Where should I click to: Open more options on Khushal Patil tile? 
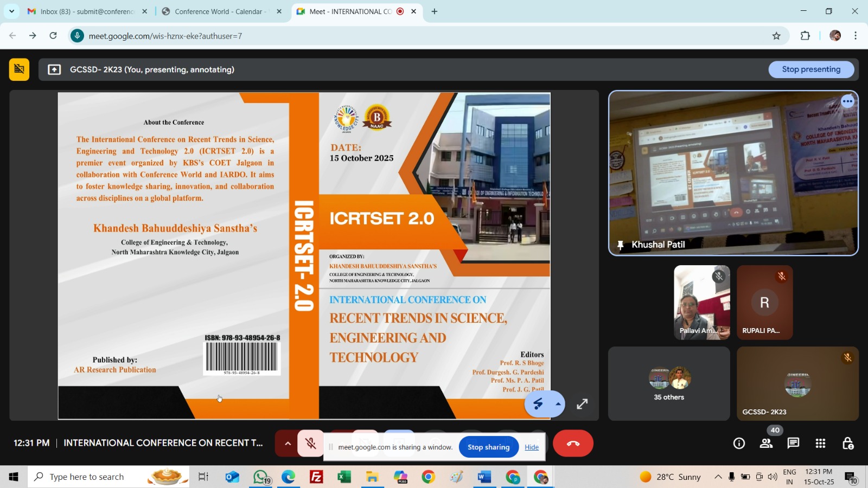click(847, 101)
